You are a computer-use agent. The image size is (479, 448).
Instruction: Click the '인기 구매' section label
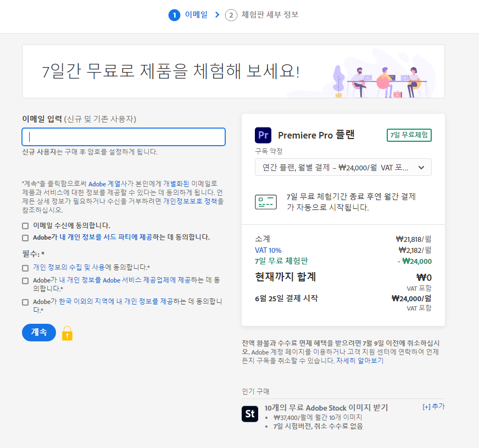coord(255,391)
